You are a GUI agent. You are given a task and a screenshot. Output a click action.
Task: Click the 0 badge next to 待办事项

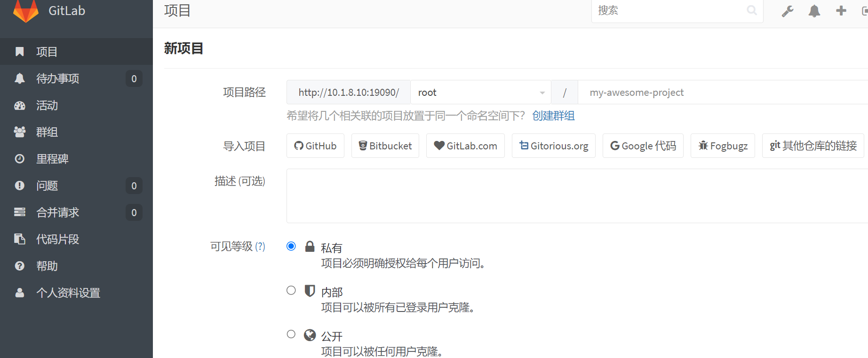pos(134,78)
